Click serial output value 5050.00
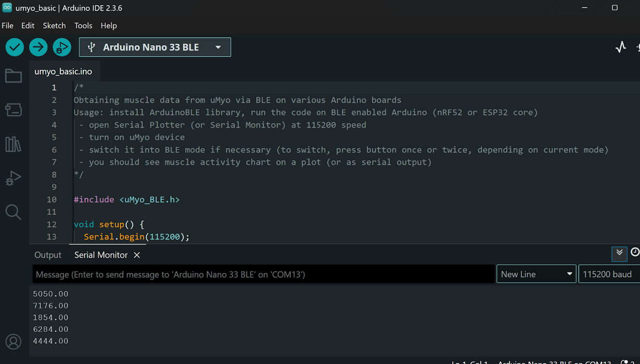640x364 pixels. pyautogui.click(x=50, y=294)
